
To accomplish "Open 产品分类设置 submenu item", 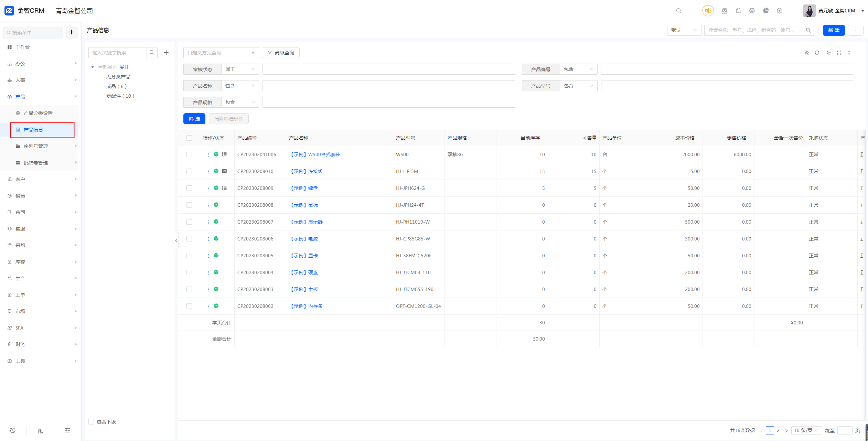I will [38, 113].
